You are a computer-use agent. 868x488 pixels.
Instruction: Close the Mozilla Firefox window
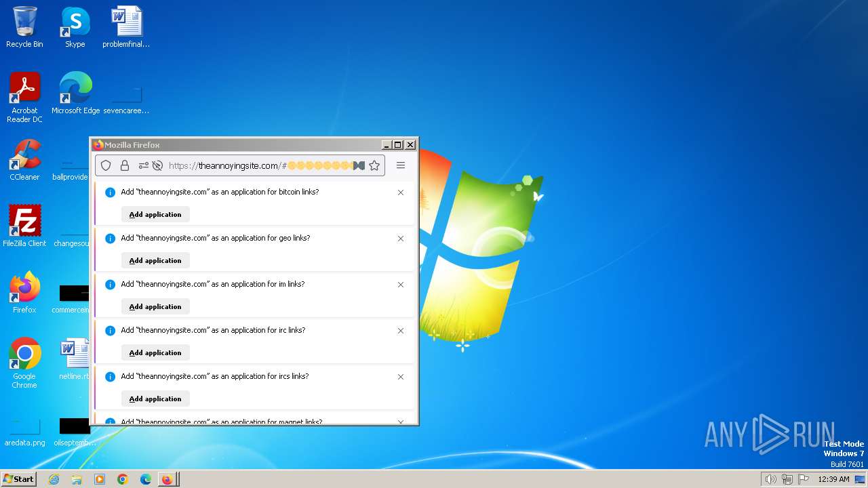410,144
